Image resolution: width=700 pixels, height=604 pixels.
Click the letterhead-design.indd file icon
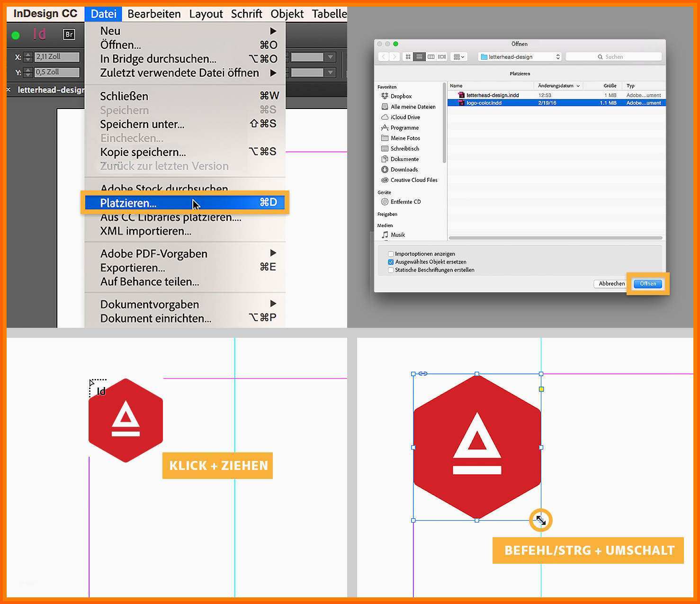click(x=461, y=95)
